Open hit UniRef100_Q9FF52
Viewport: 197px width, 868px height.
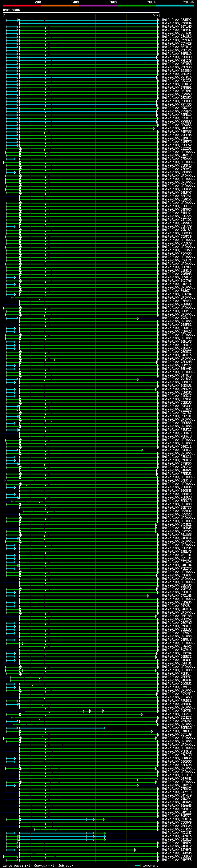[x=177, y=145]
